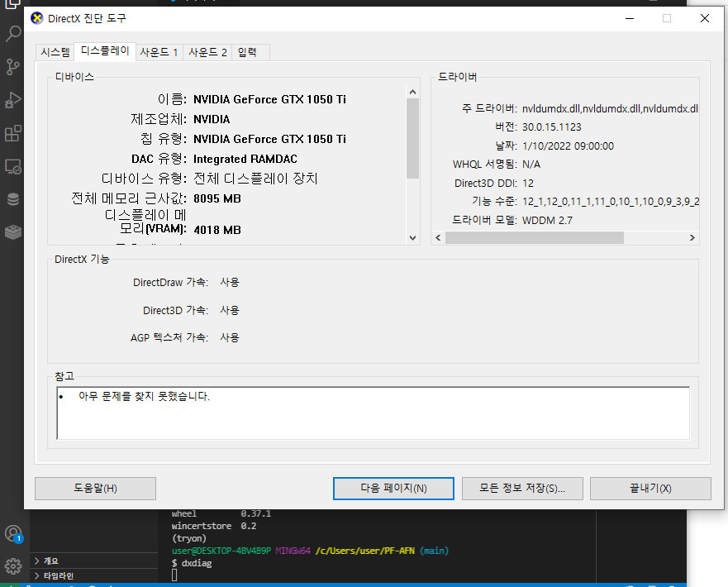Click VRAM value 4018 MB
Viewport: 728px width, 587px height.
(217, 230)
